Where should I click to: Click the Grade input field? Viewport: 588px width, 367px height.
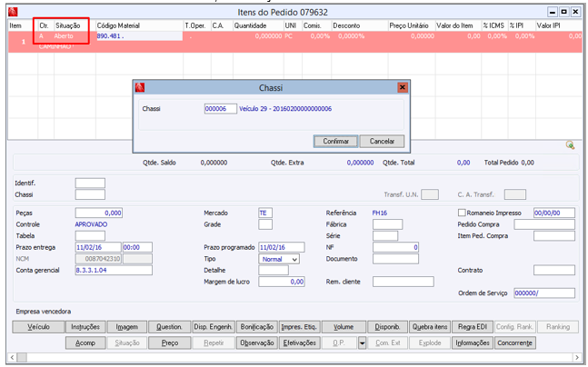(265, 224)
